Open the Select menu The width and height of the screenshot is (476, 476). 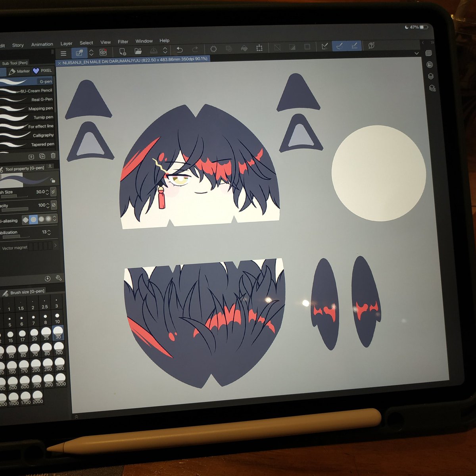(86, 43)
